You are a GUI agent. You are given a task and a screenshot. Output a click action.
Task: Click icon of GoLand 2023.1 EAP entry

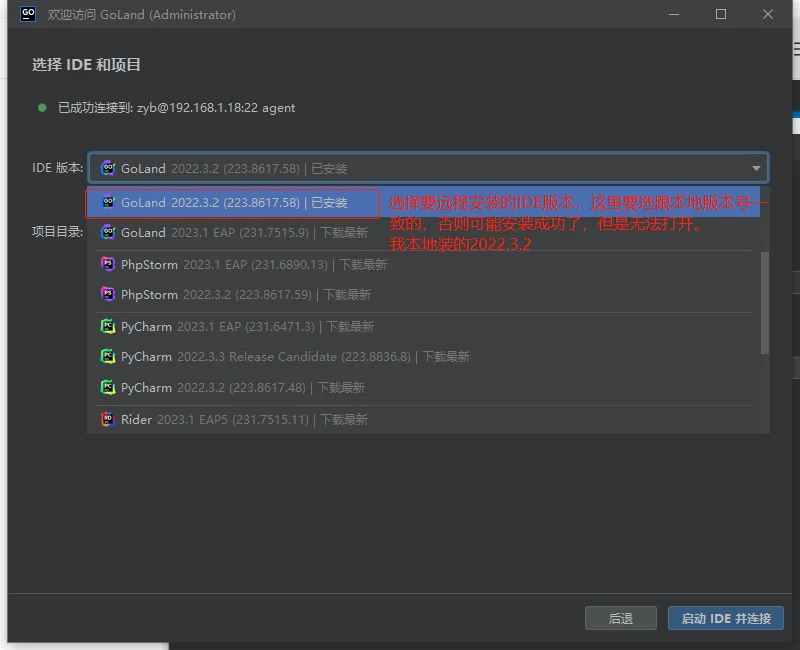click(108, 233)
